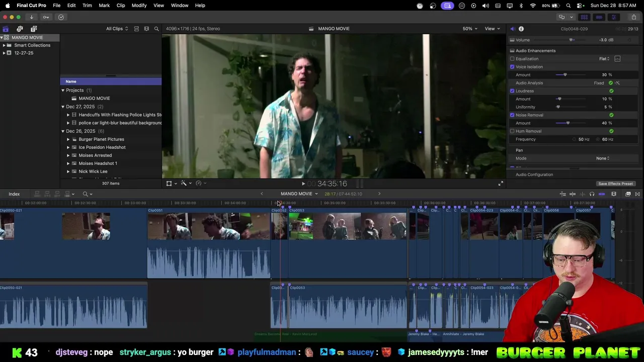Open the Photos and Audio sidebar
The image size is (644, 362).
point(20,29)
